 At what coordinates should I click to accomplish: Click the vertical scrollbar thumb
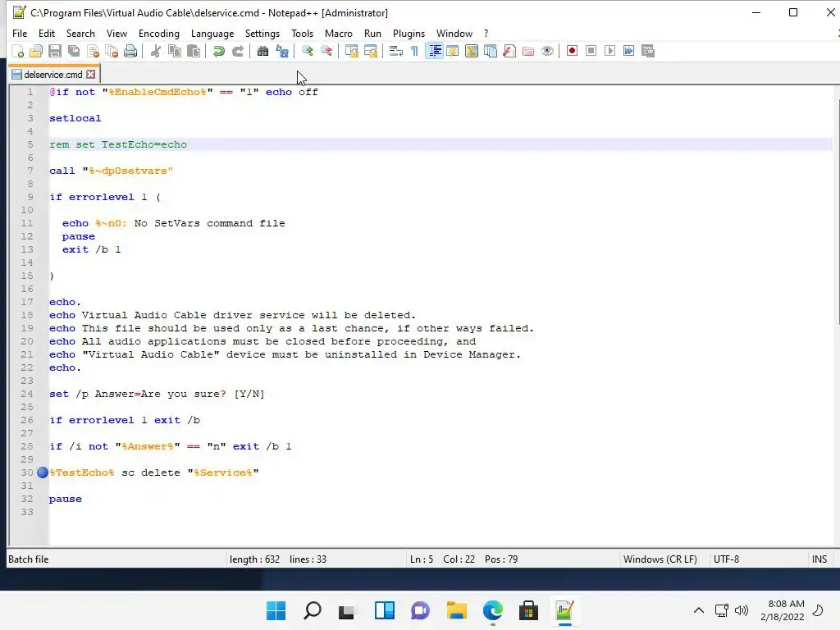click(x=837, y=211)
